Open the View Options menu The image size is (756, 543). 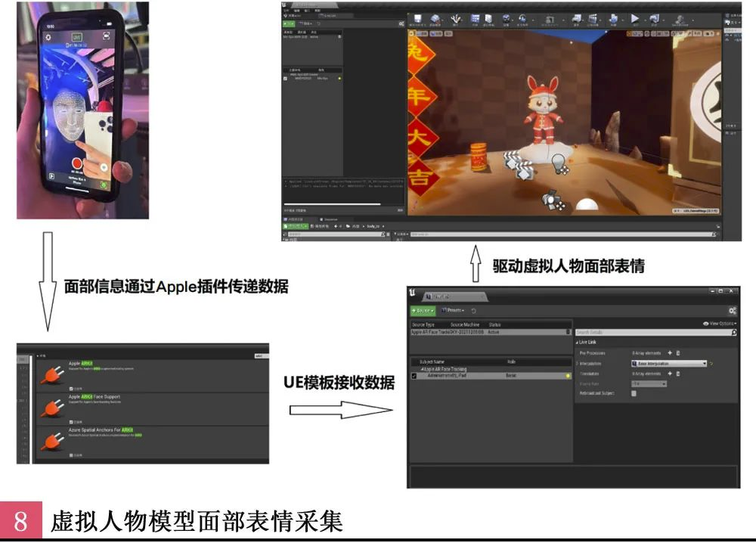click(x=719, y=324)
